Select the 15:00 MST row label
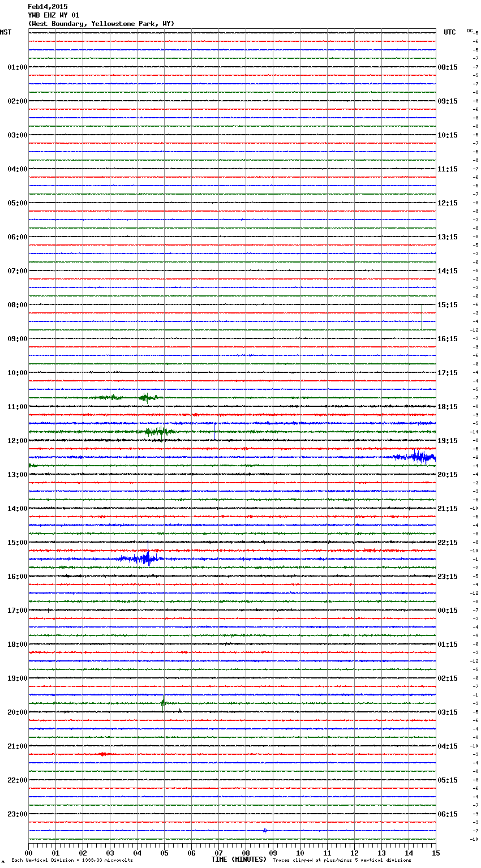Image resolution: width=481 pixels, height=868 pixels. [17, 543]
